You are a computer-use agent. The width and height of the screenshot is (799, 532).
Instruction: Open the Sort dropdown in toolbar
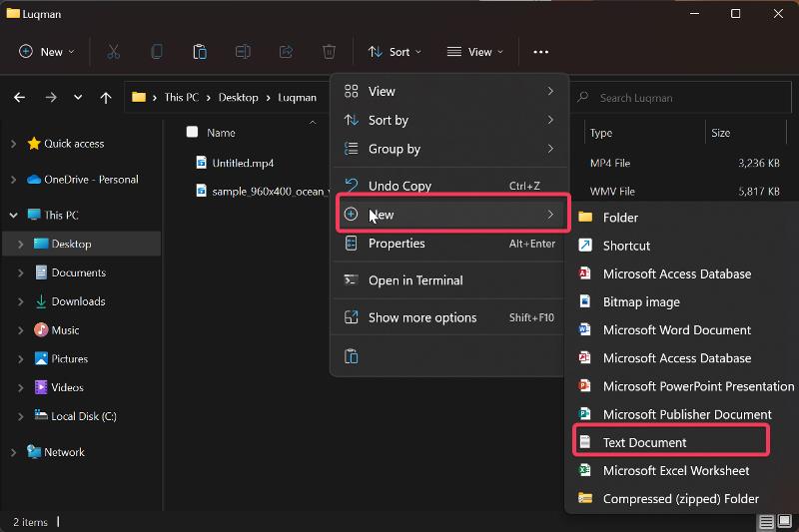[395, 52]
